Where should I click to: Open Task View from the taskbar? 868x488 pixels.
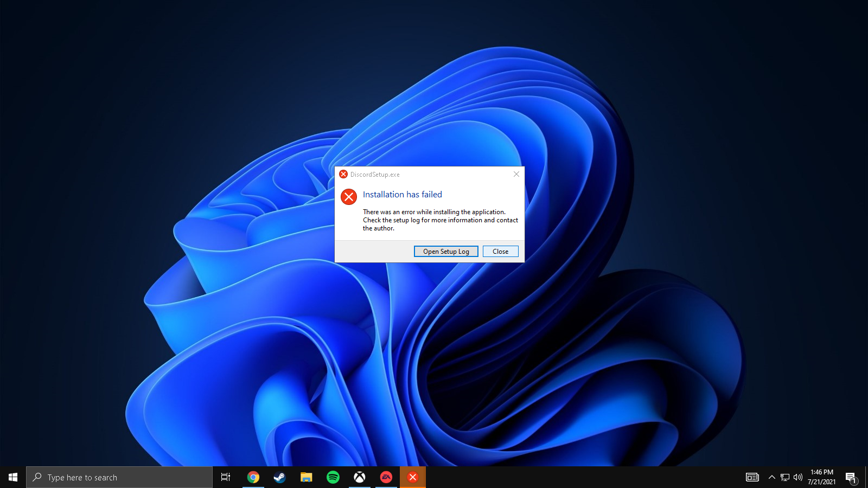pos(226,477)
